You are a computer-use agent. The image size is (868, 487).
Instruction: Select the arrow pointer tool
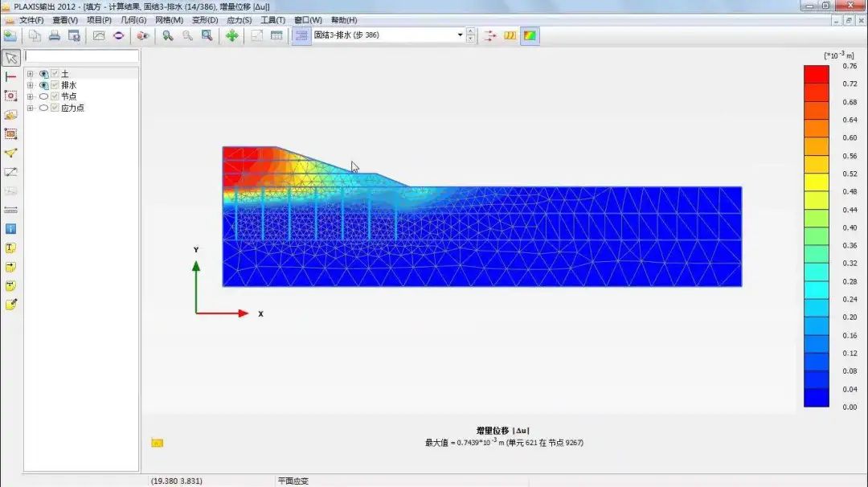point(11,58)
